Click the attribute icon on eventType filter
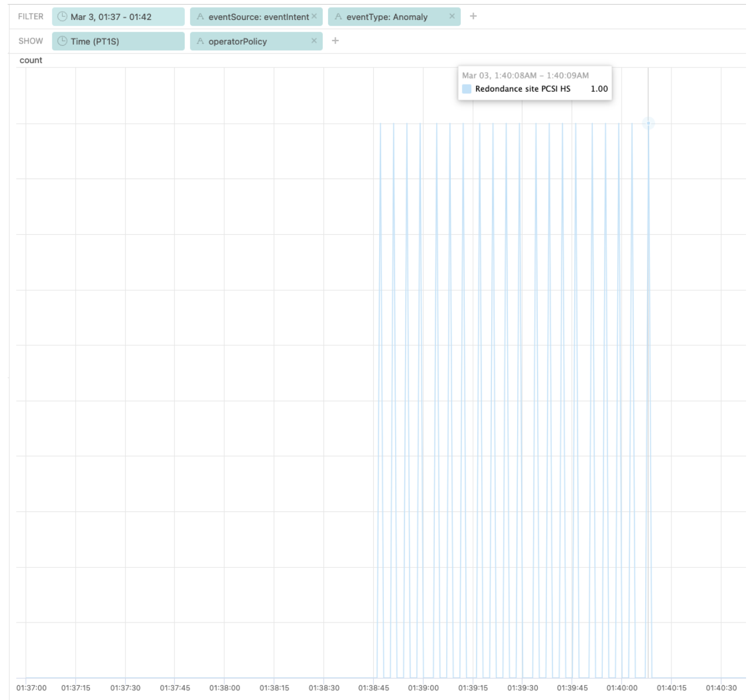 (339, 16)
